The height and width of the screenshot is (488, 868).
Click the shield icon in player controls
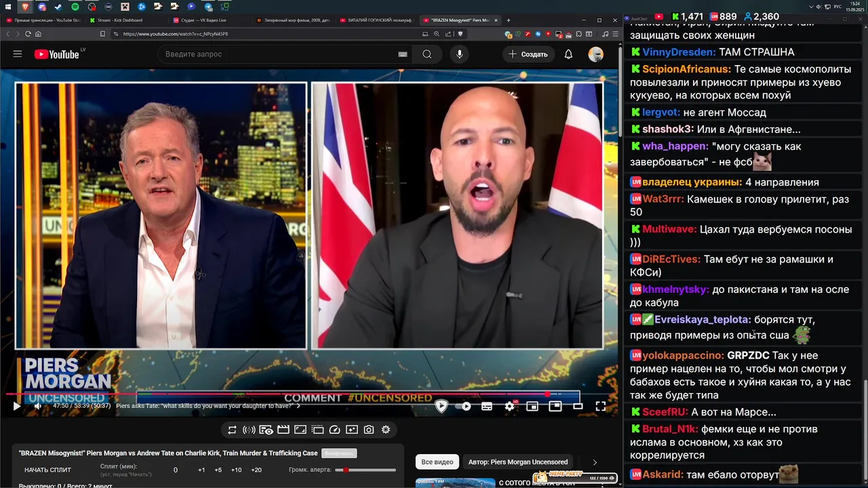tap(441, 406)
